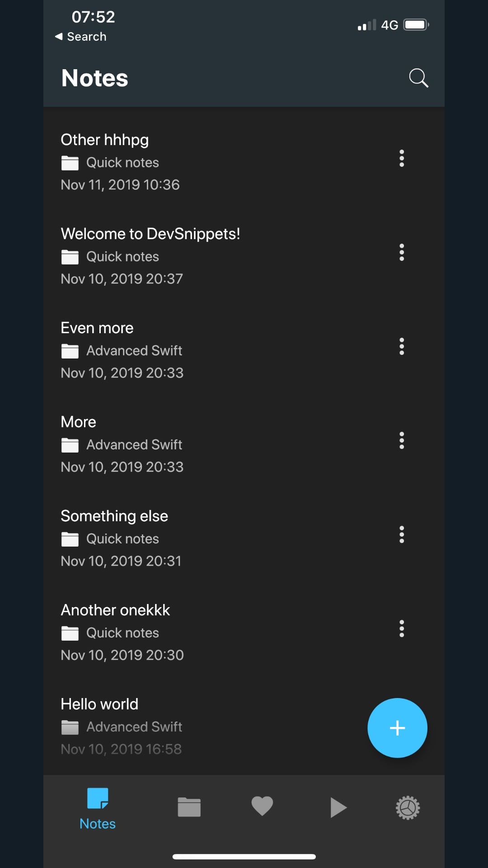
Task: Tap Advanced Swift folder under More
Action: point(134,445)
